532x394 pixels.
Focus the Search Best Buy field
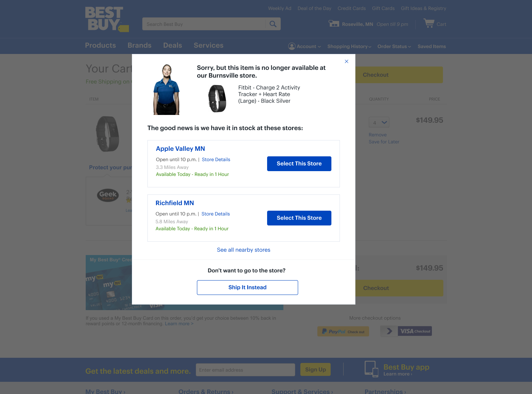click(x=204, y=24)
